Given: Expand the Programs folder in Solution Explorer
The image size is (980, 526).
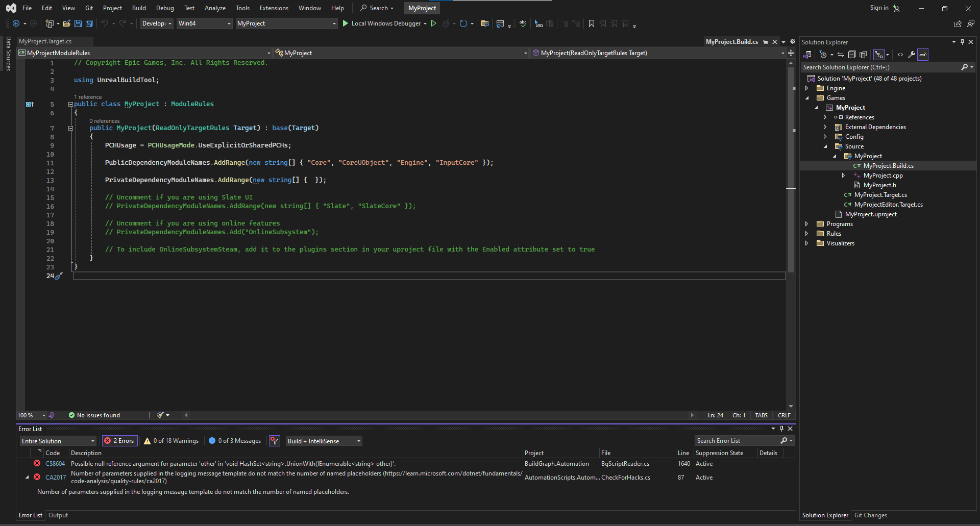Looking at the screenshot, I should tap(807, 224).
